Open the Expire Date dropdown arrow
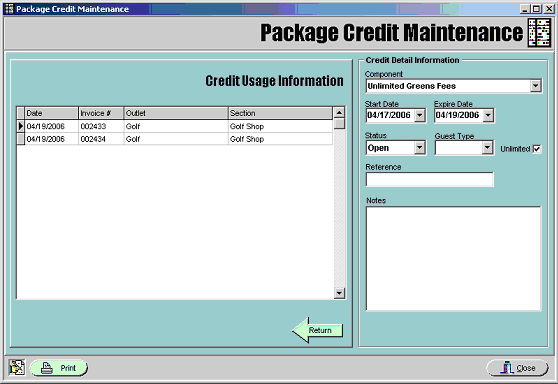The height and width of the screenshot is (384, 558). 488,115
